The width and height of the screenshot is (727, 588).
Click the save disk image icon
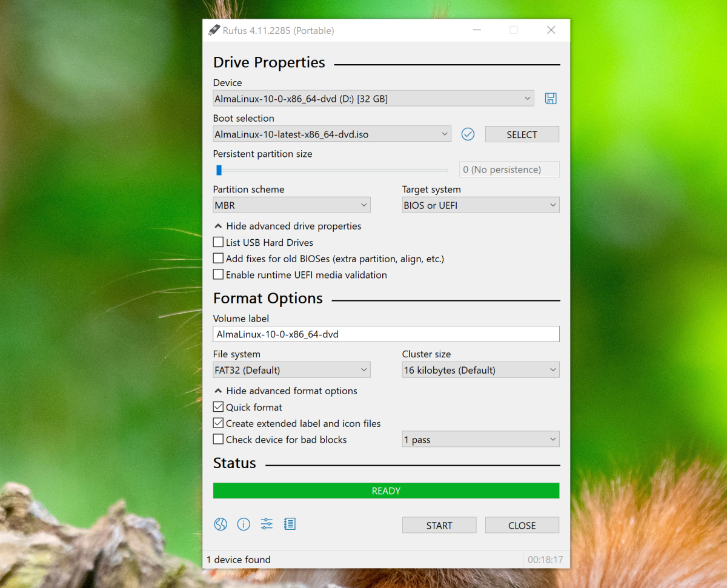tap(551, 99)
